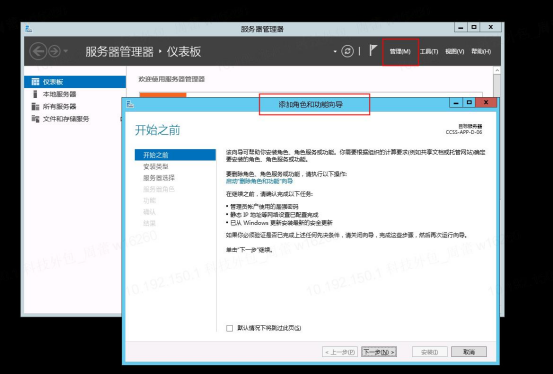Open the 帮助(H) menu

coord(481,52)
